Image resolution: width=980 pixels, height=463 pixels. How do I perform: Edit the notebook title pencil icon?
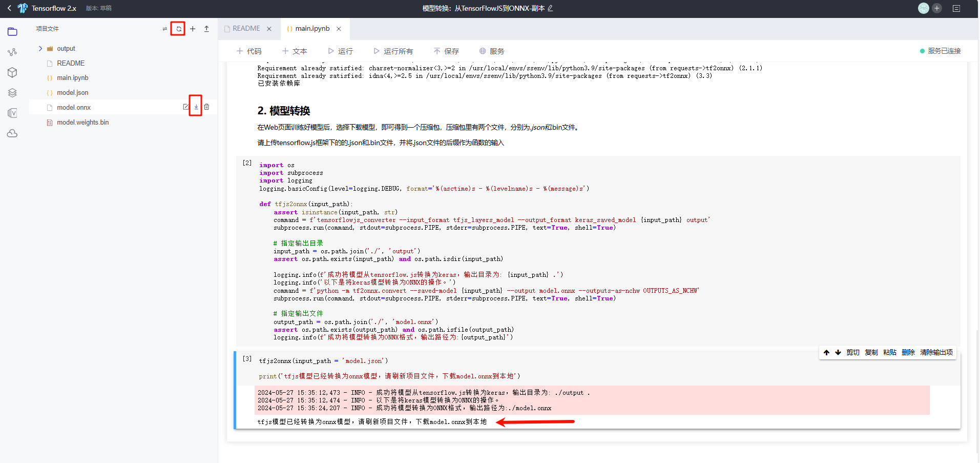550,8
